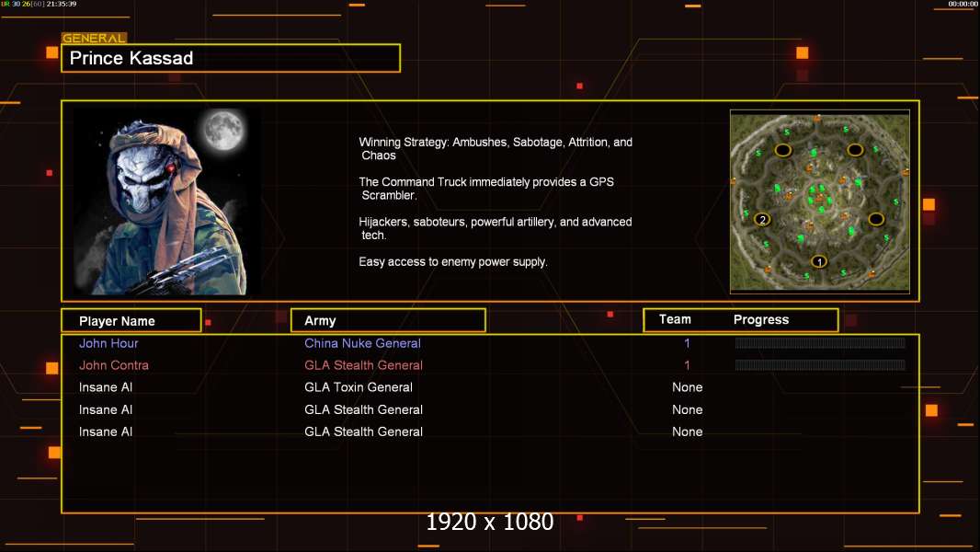The height and width of the screenshot is (552, 980).
Task: Click Insane AI in the Toxin General row
Action: pos(106,387)
